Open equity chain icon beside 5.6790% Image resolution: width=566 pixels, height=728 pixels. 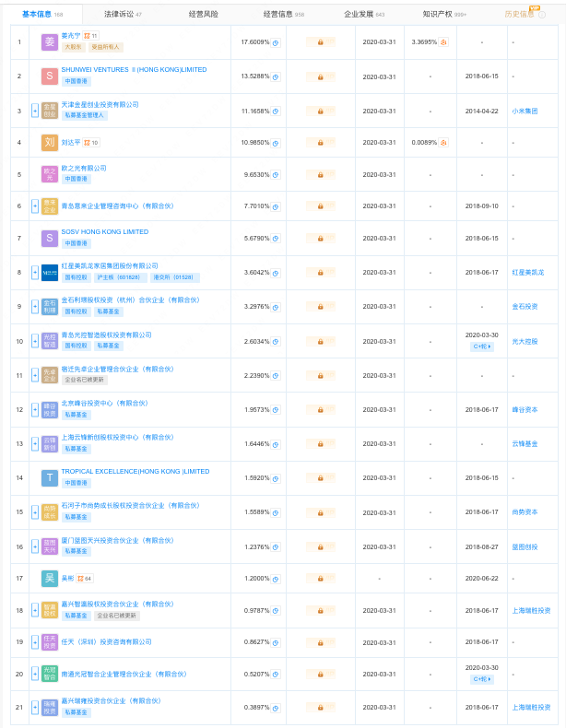coord(276,239)
